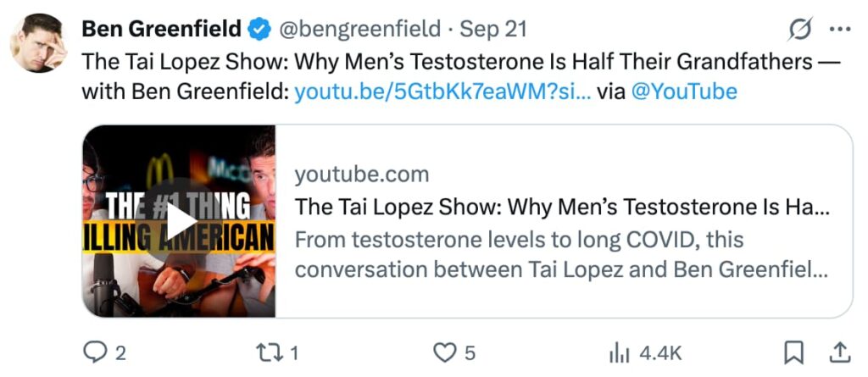Screen dimensions: 868x377
Task: Open the card title about Men's Testosterone
Action: 562,207
